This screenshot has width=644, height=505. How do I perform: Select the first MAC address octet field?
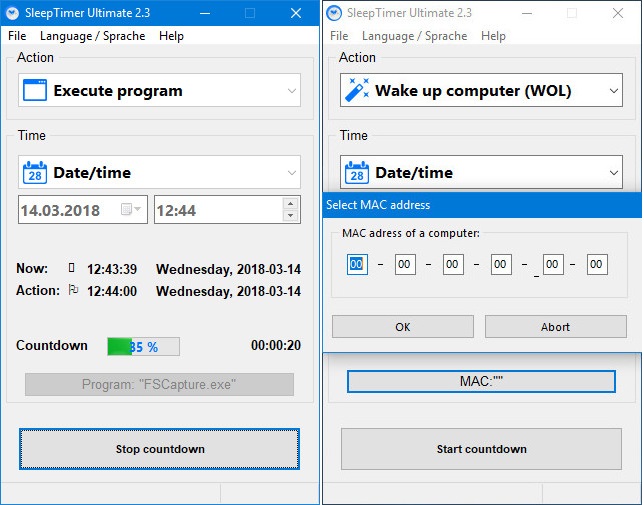(357, 264)
